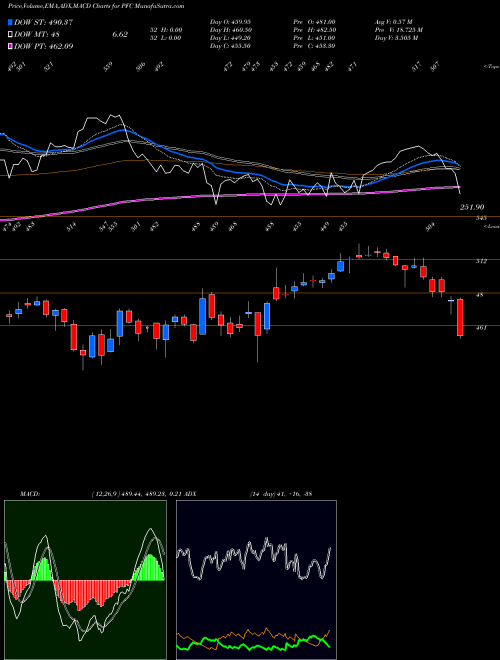This screenshot has width=500, height=660.
Task: Click the Pre L previous low value
Action: tap(314, 38)
